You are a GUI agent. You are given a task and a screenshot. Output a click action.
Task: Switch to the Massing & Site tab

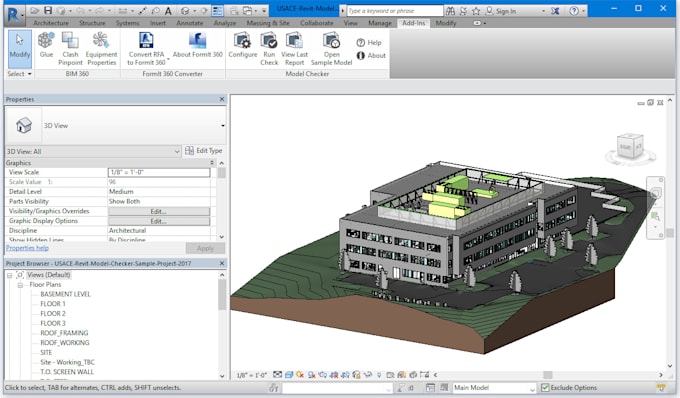click(x=268, y=23)
